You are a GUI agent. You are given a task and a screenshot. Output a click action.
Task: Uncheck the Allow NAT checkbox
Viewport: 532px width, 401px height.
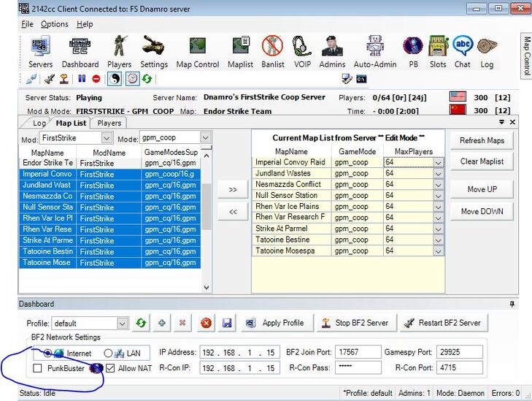coord(110,368)
